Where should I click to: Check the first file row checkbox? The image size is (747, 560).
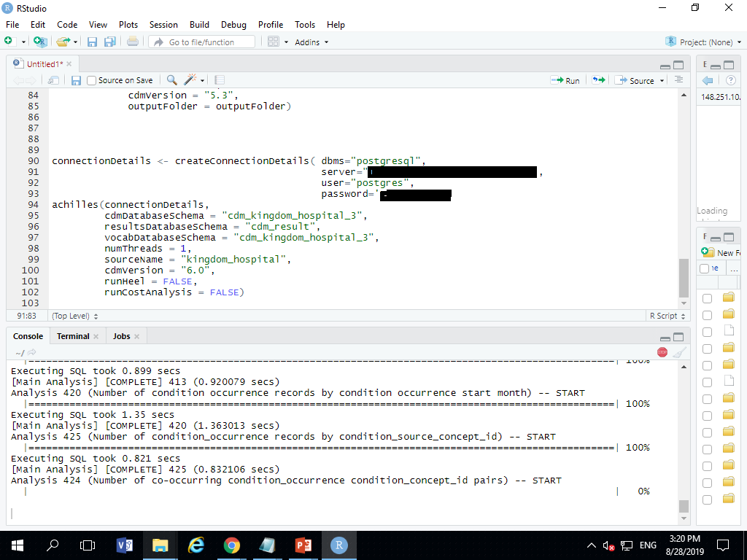(707, 298)
